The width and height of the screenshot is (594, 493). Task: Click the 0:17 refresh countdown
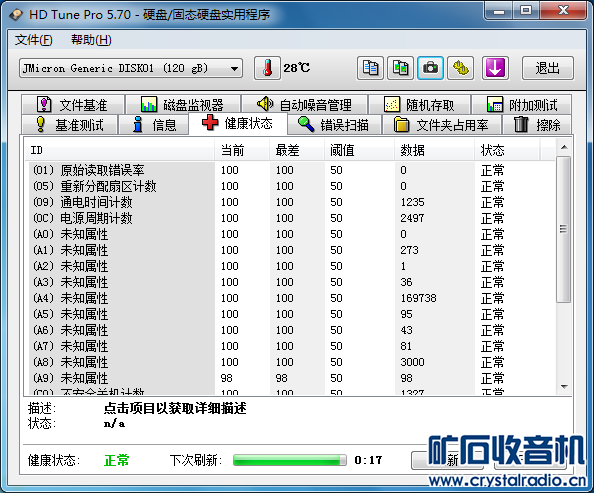(x=368, y=460)
